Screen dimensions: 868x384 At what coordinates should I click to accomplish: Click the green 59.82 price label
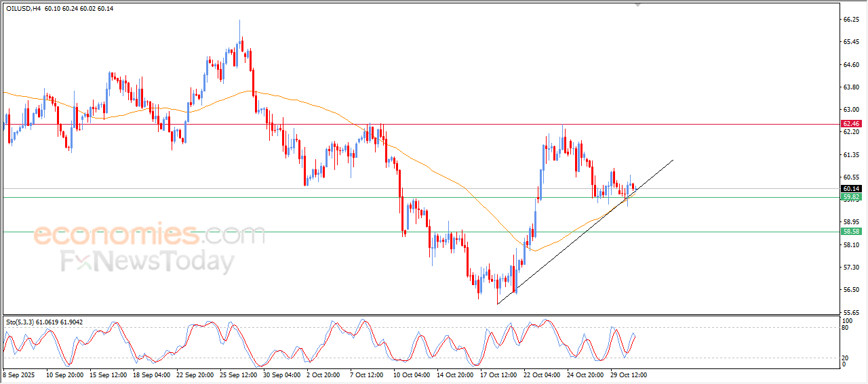coord(850,197)
